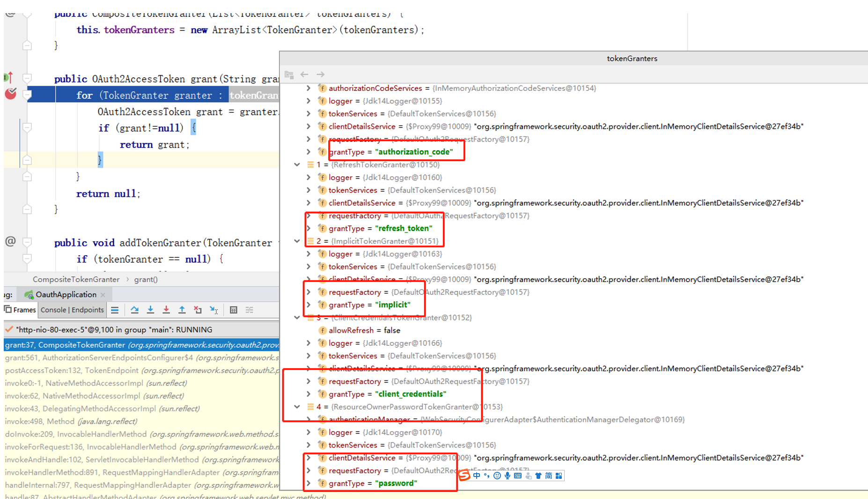This screenshot has width=868, height=499.
Task: Click the Sogou 简 simplified/traditional icon
Action: coord(549,476)
